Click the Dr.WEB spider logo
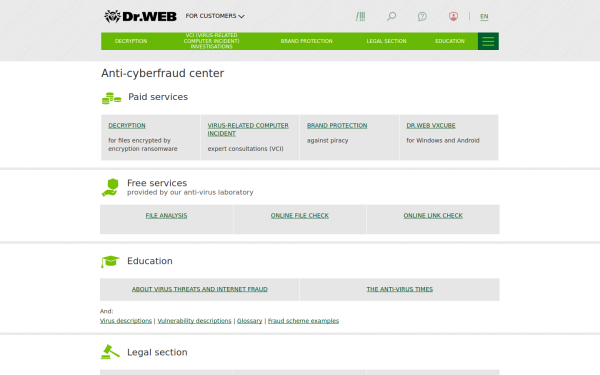This screenshot has width=600, height=375. coord(140,16)
